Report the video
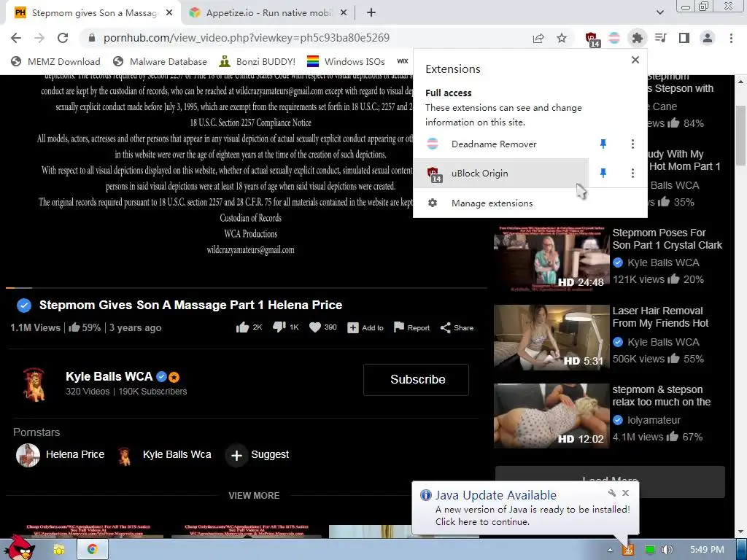Screen dimensions: 747x560 coord(411,327)
